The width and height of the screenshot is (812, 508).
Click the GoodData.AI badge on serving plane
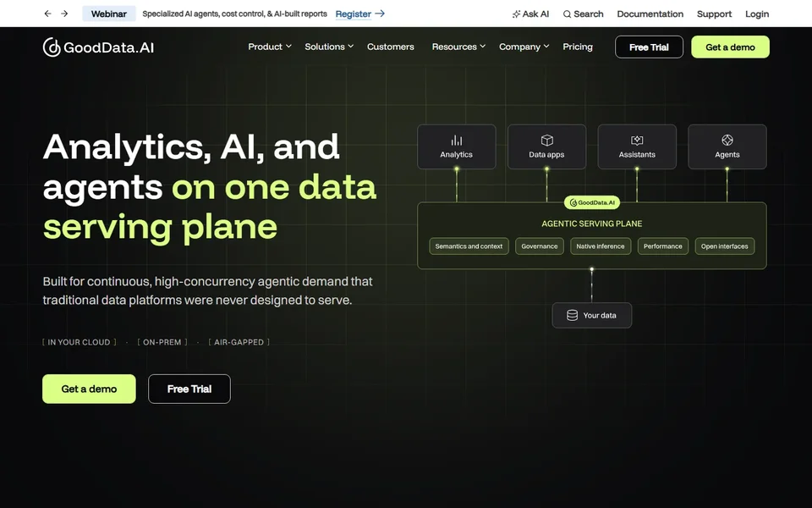click(x=592, y=202)
